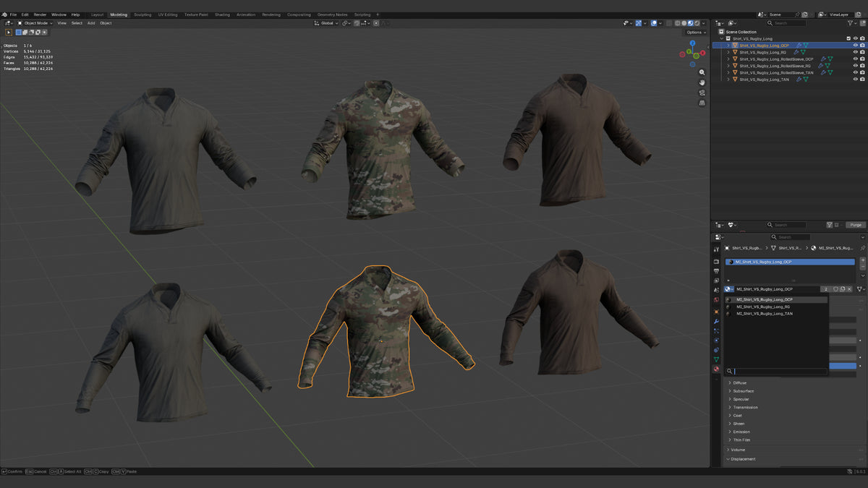Choose MI_Shirt_VS_Rugby_Long_RG material from list
The height and width of the screenshot is (488, 868).
pos(776,307)
